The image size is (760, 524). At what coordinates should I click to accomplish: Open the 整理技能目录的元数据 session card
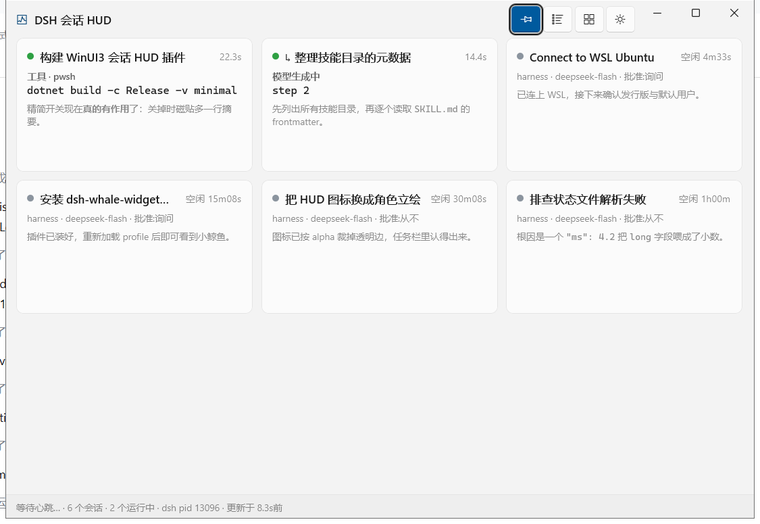(x=380, y=105)
